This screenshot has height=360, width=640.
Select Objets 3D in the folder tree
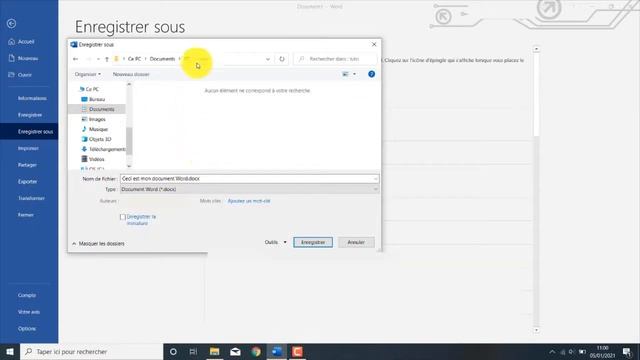tap(100, 139)
